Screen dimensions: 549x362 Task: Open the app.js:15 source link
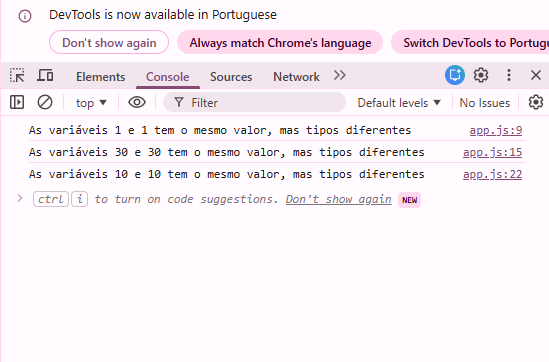point(492,152)
